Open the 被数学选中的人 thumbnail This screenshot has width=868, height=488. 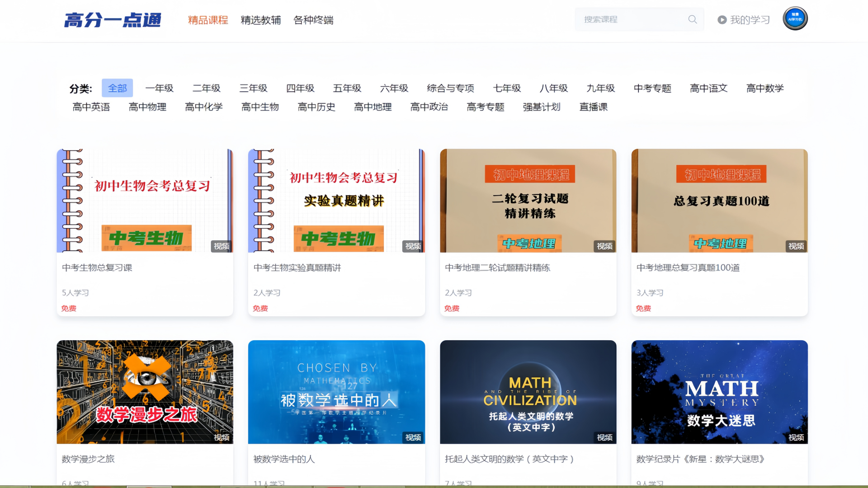point(336,392)
